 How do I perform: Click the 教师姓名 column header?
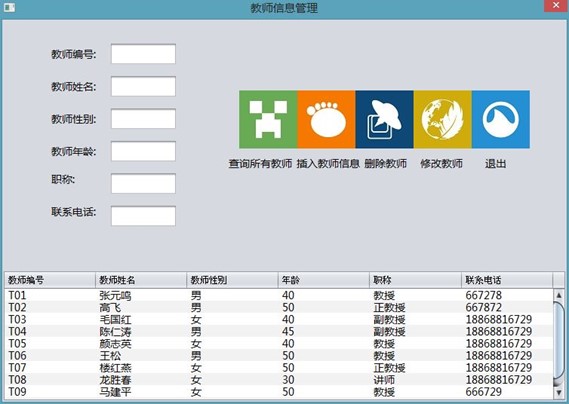click(141, 280)
